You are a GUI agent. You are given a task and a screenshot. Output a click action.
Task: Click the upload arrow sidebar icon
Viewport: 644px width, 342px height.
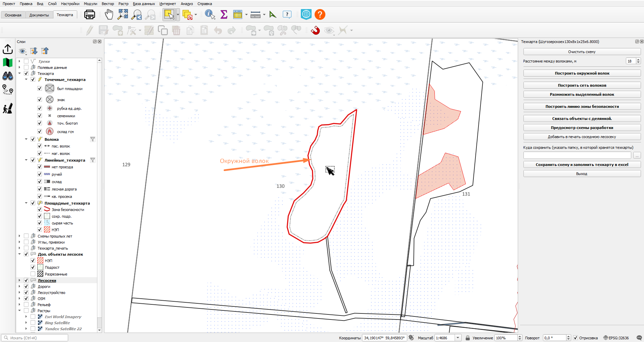coord(7,49)
